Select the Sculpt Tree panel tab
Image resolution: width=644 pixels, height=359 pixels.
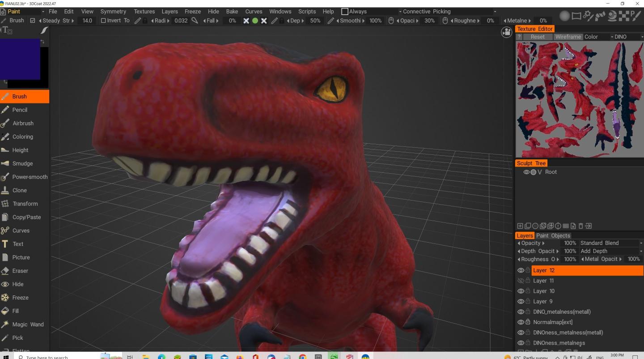tap(531, 163)
